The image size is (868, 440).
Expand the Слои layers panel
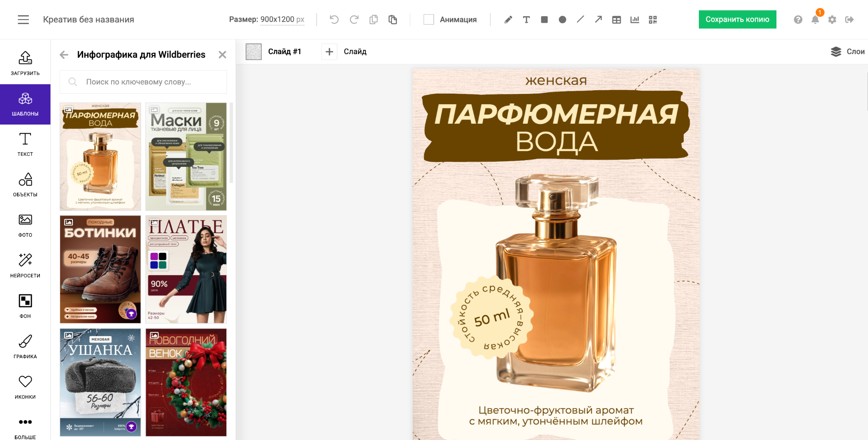[848, 52]
